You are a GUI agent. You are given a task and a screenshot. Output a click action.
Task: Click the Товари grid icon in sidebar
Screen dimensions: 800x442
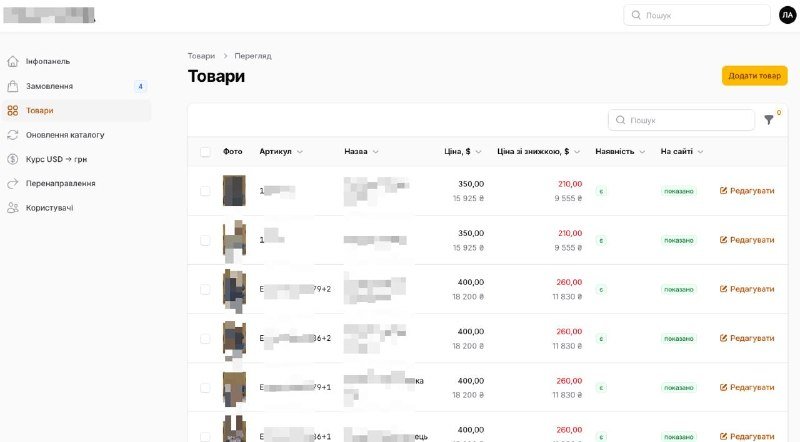pos(13,110)
